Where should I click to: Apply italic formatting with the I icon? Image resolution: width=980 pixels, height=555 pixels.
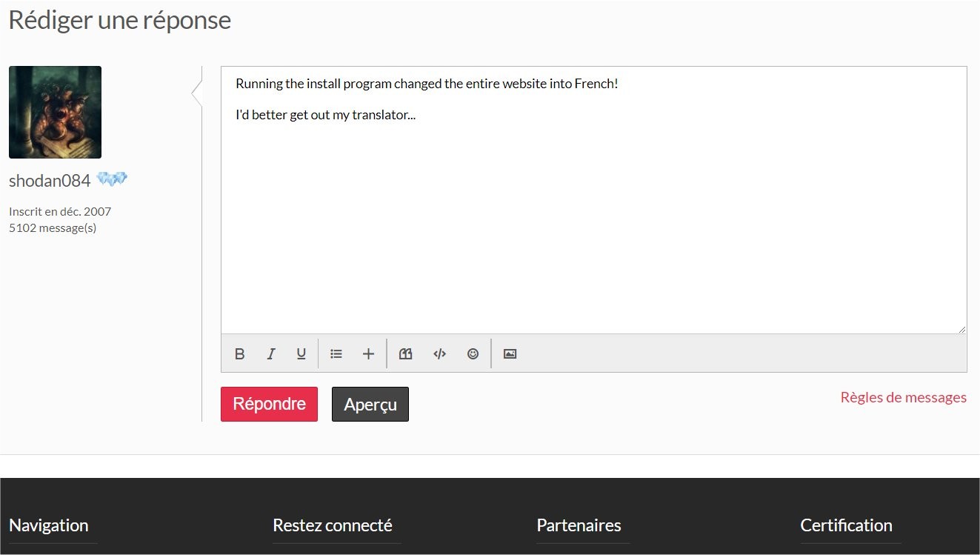[271, 354]
